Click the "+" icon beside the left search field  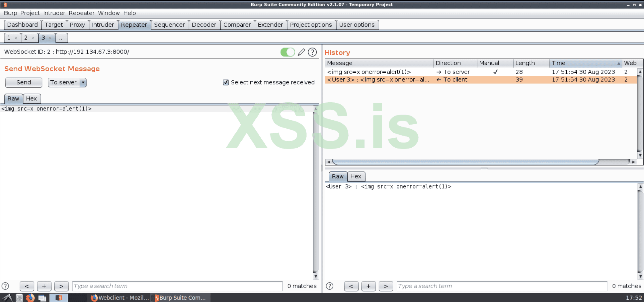click(44, 286)
